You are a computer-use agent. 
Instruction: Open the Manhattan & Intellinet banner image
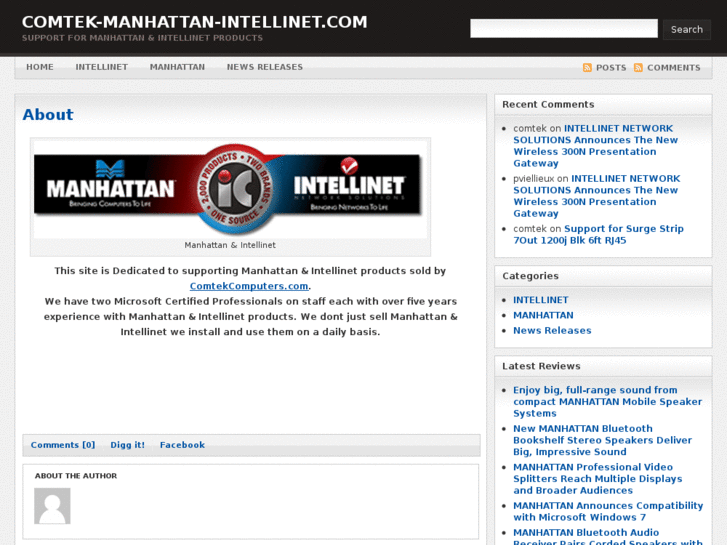point(230,189)
